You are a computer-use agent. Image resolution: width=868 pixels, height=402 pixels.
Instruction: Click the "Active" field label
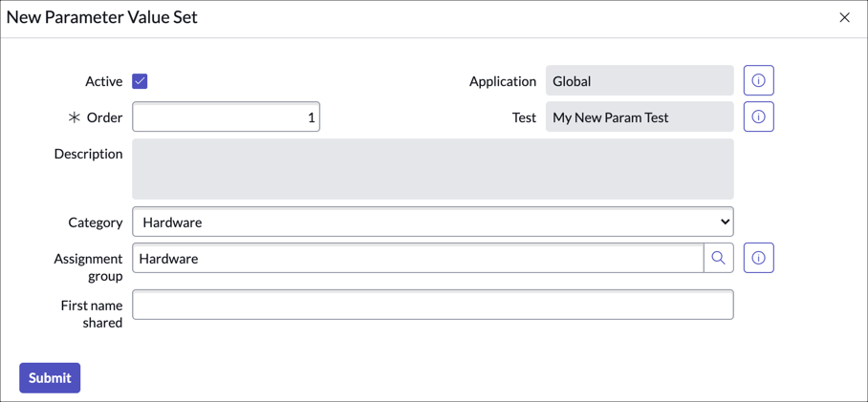tap(103, 81)
